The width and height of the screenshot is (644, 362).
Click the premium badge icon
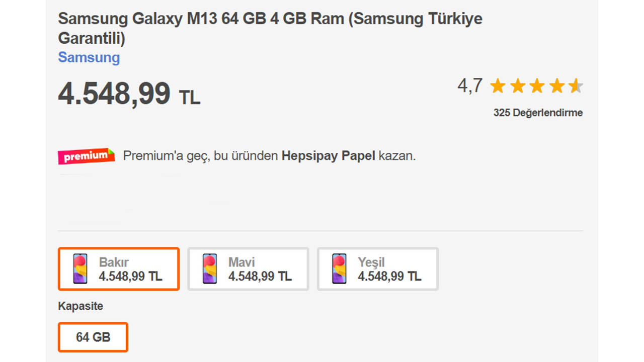[x=86, y=156]
